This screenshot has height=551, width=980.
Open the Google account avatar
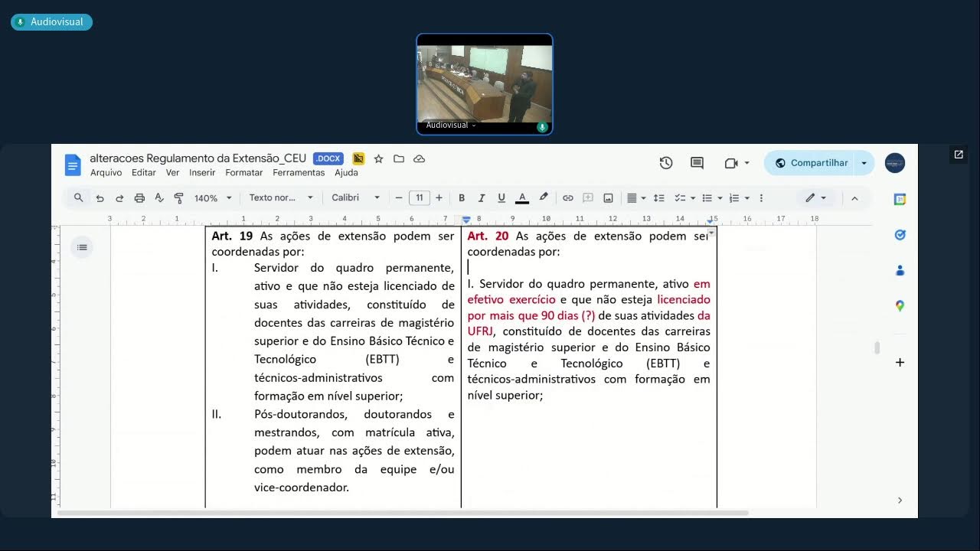895,163
